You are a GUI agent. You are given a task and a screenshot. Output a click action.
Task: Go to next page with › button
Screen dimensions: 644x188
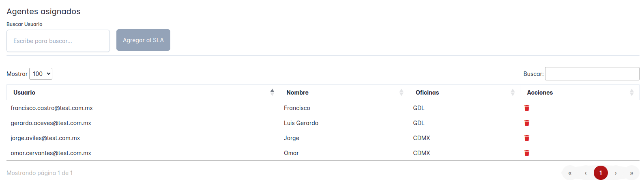tap(616, 173)
